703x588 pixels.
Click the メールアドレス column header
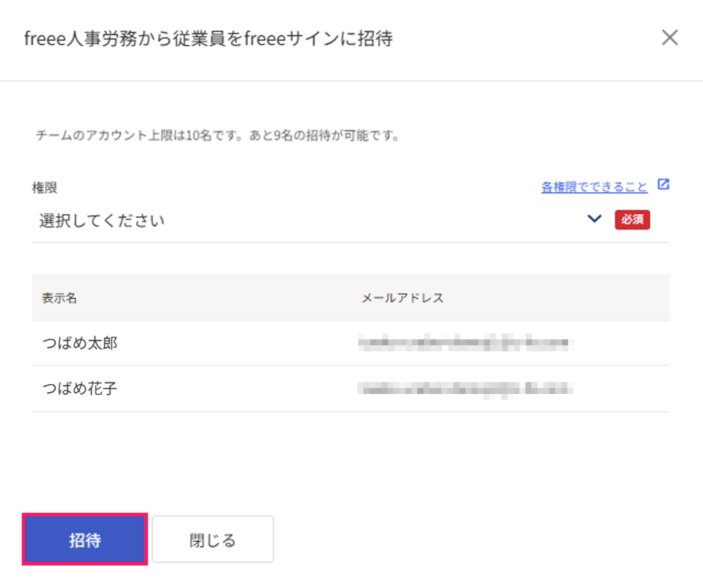(402, 298)
